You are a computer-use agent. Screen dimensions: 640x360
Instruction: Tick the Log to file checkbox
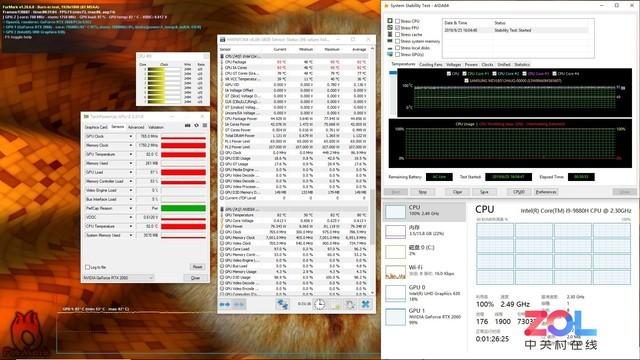tap(87, 267)
